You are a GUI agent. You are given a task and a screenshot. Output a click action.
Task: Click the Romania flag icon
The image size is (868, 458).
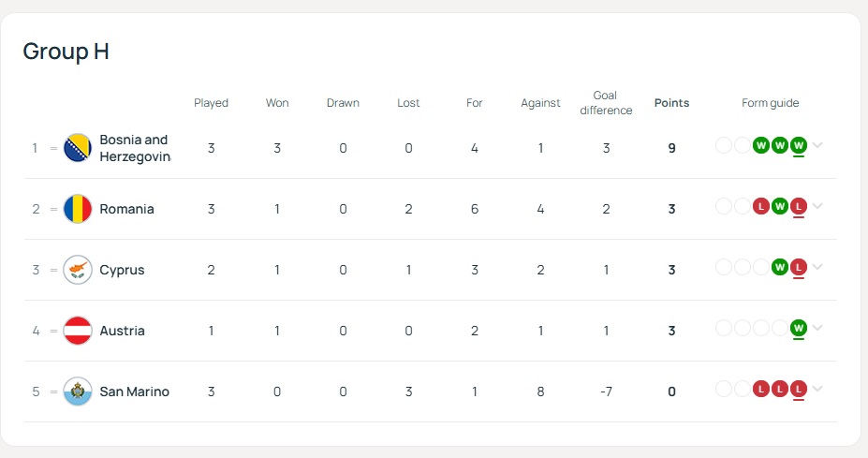77,209
